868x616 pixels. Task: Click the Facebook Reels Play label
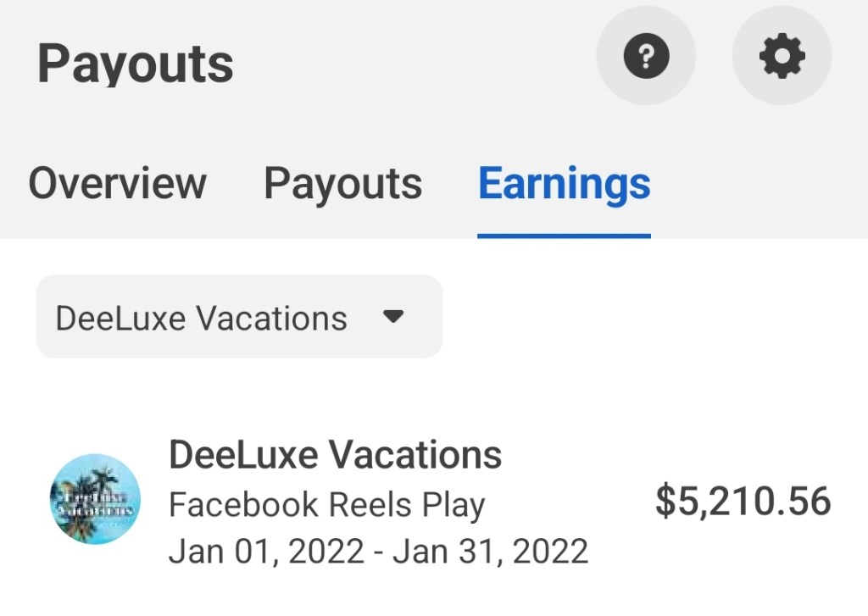point(326,505)
